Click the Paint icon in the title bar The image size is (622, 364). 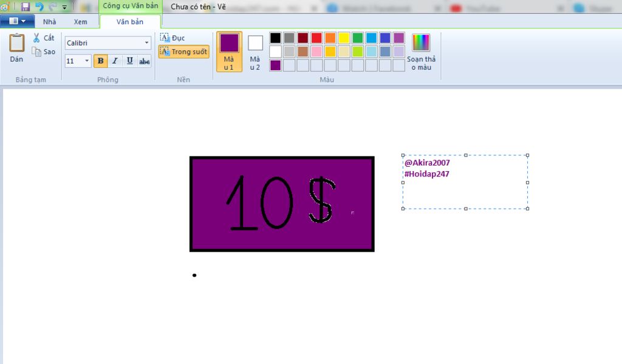(4, 6)
